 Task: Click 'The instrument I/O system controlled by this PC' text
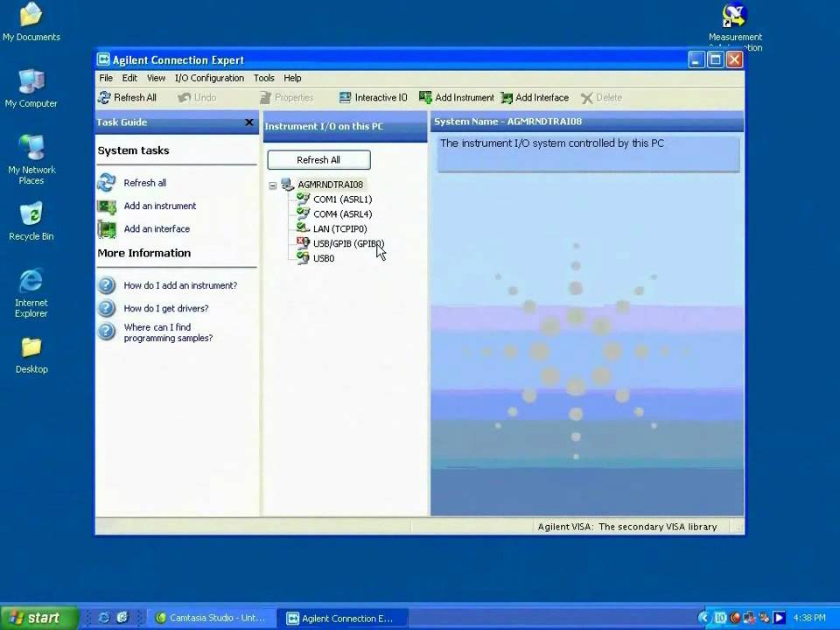[552, 143]
